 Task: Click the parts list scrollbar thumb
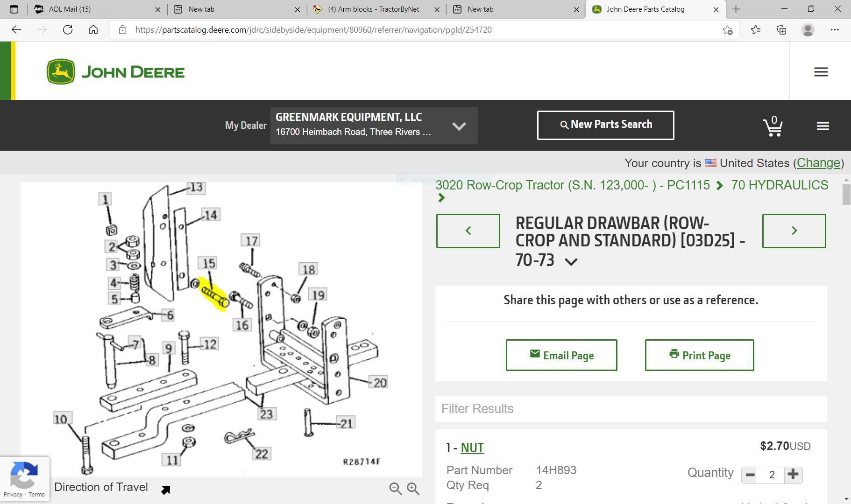coord(846,194)
